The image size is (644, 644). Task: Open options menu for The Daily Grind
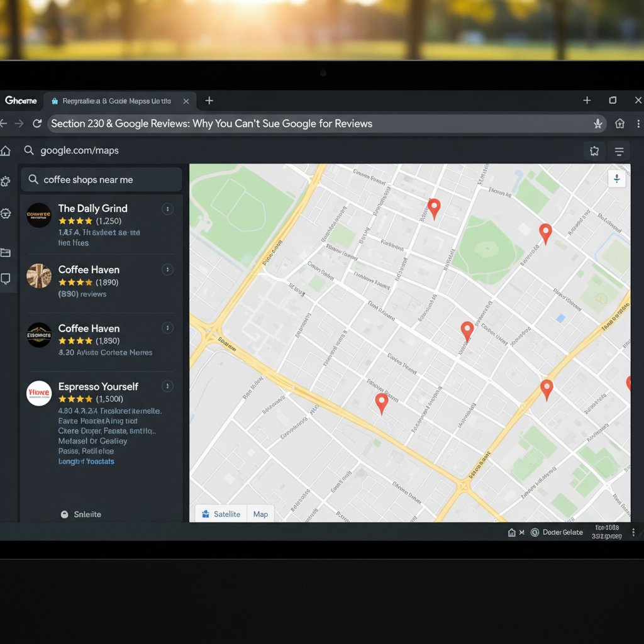pos(167,209)
